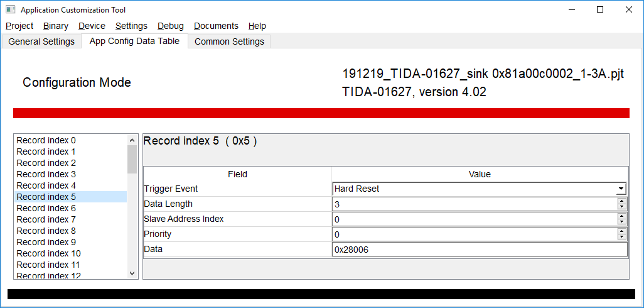Click the Configuration Mode label
The height and width of the screenshot is (308, 644).
coord(77,82)
